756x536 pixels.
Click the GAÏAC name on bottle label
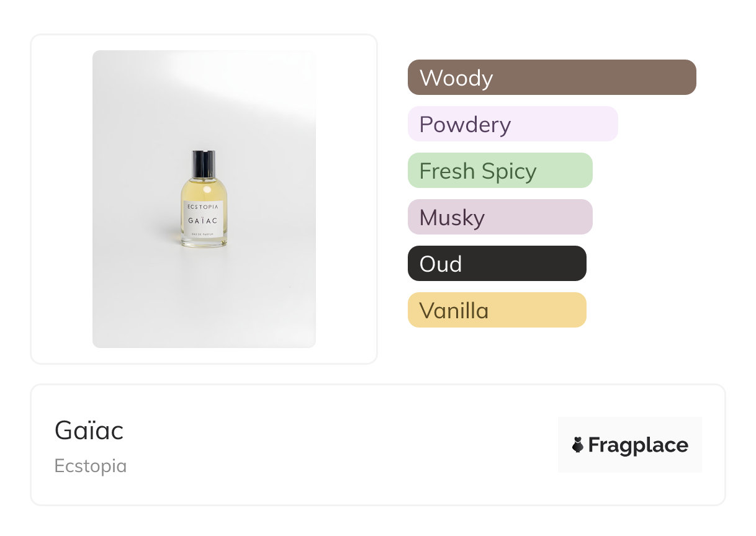pos(204,220)
